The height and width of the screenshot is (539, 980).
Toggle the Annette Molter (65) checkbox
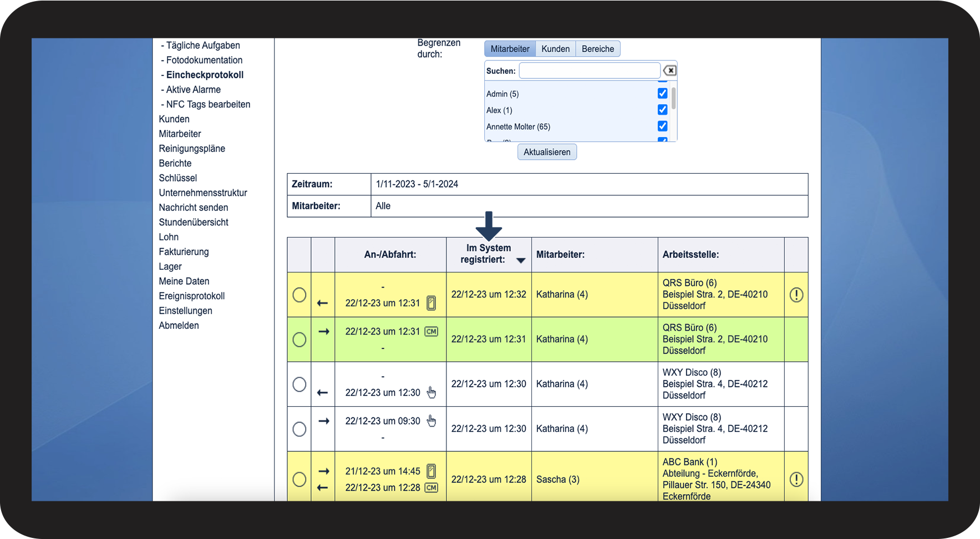tap(662, 126)
